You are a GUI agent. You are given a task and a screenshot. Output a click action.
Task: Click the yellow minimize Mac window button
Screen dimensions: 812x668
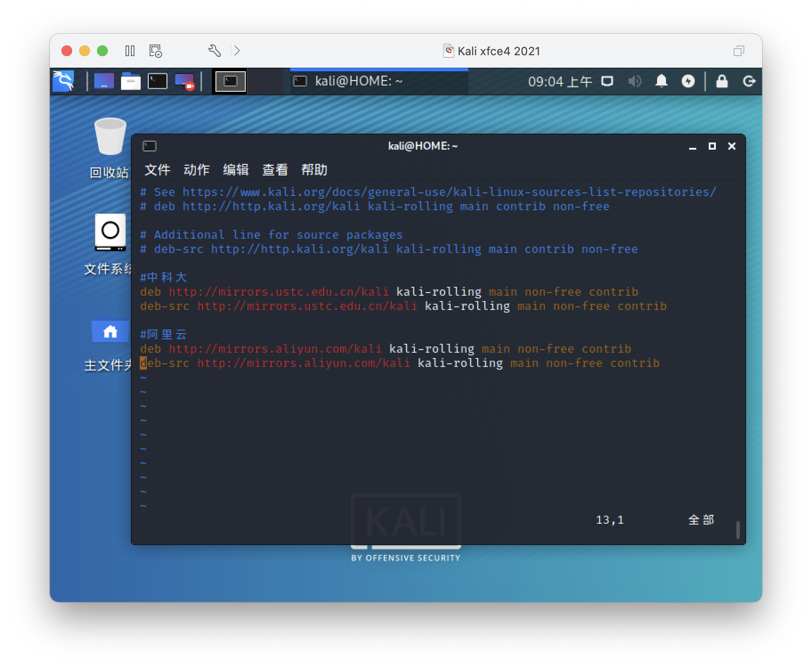pos(85,51)
